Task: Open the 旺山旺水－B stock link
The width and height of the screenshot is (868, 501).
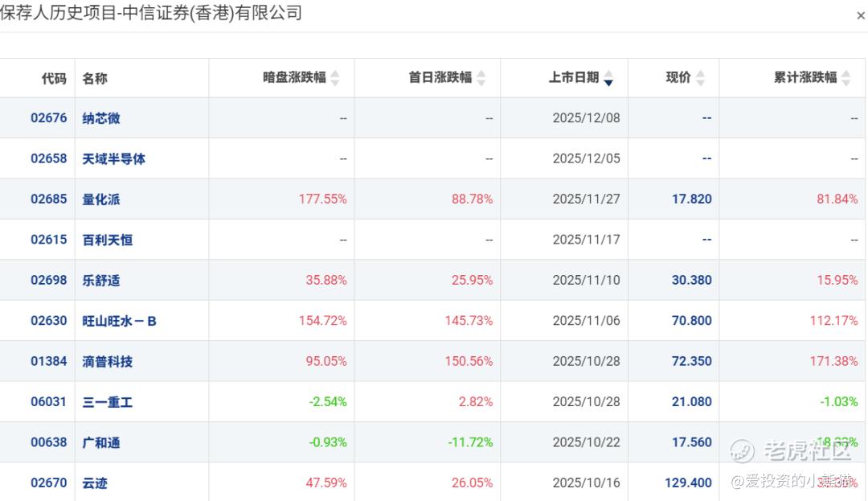Action: pyautogui.click(x=120, y=321)
